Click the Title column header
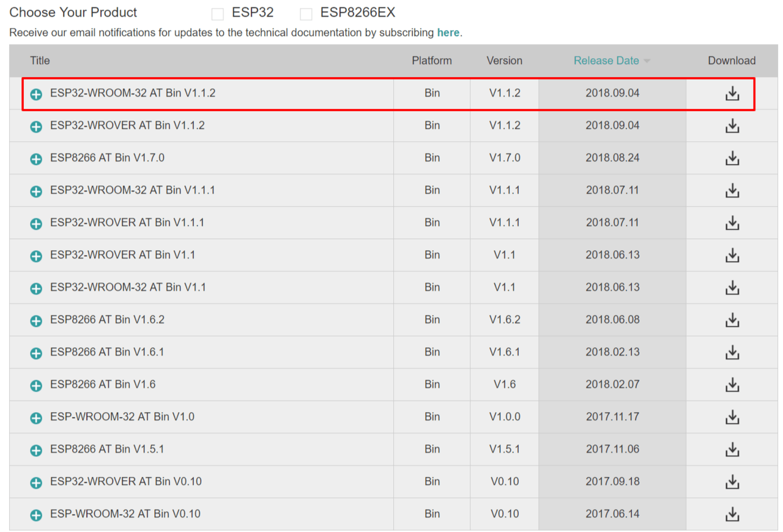 tap(40, 61)
